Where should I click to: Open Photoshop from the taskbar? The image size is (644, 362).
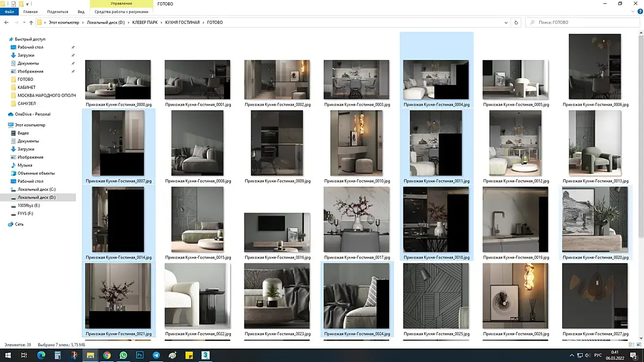point(140,355)
